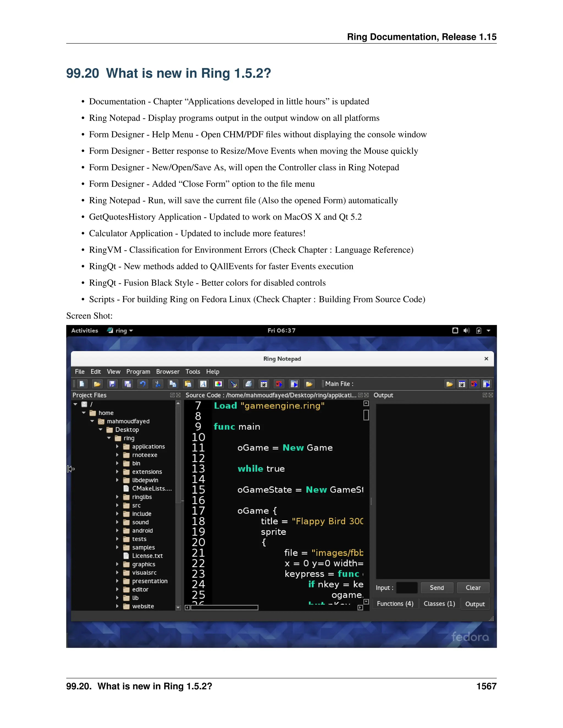Image resolution: width=563 pixels, height=728 pixels.
Task: Float the Source Code dock panel
Action: pos(360,395)
